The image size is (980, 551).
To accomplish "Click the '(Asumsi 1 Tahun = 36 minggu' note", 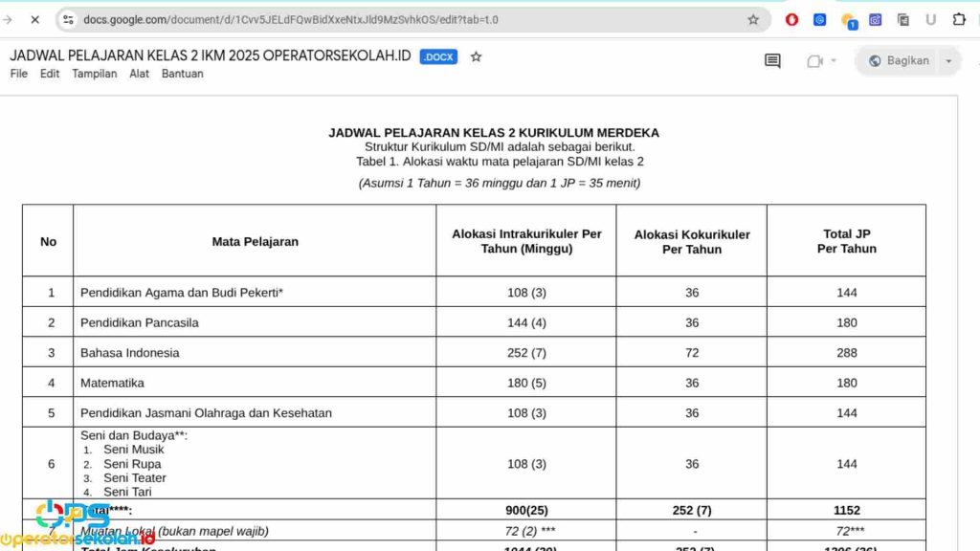I will (500, 183).
